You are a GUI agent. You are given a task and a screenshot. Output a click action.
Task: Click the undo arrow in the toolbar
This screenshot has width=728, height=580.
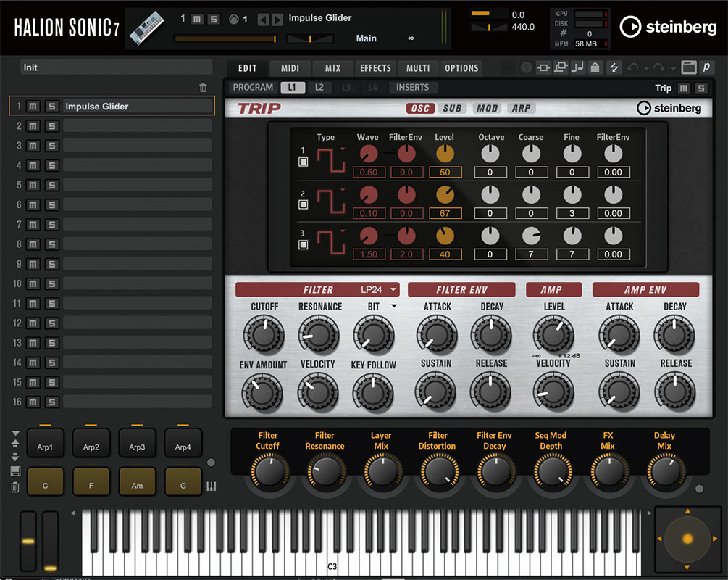click(633, 68)
